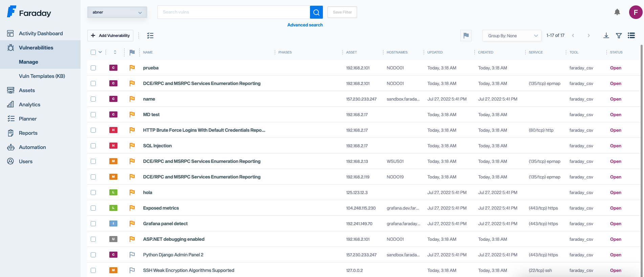
Task: Click service (22/tcp) ssh cell
Action: tap(540, 270)
